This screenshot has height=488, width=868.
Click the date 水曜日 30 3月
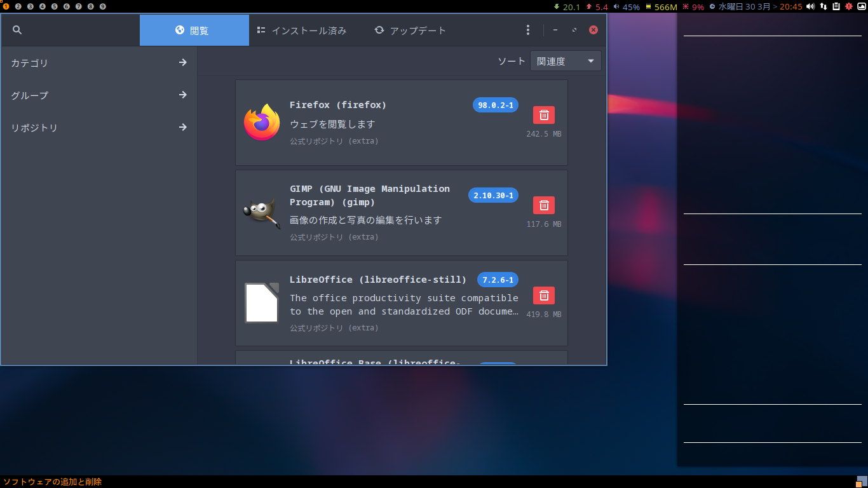[744, 7]
